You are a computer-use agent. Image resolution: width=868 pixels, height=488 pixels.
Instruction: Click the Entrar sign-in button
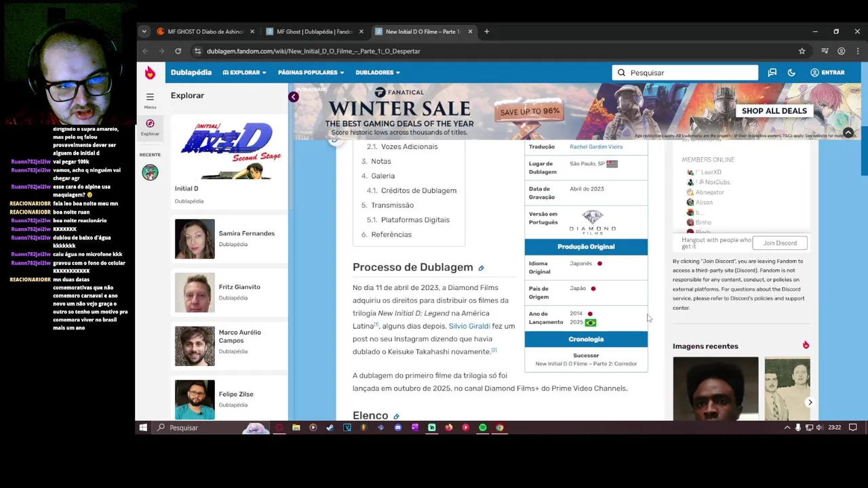pyautogui.click(x=827, y=73)
